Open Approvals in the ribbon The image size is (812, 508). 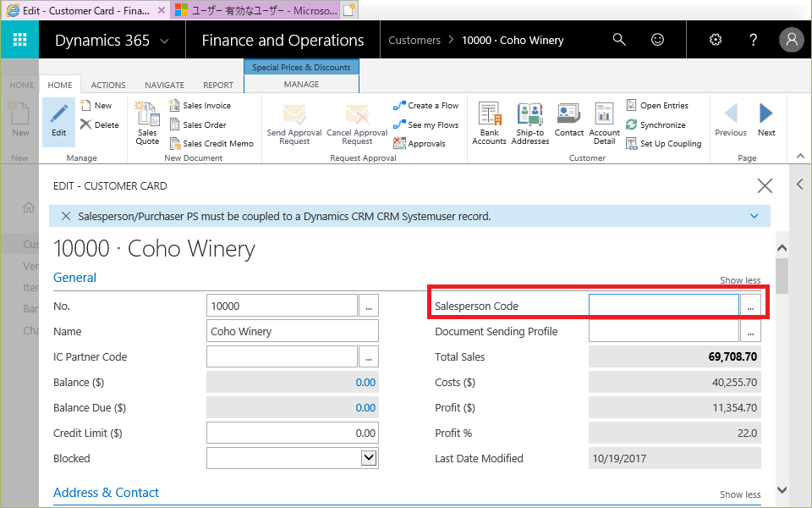point(420,144)
